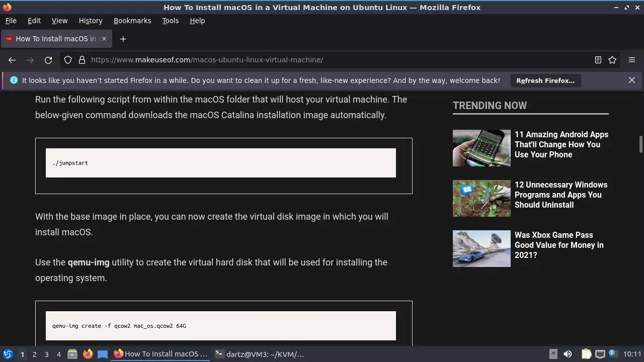This screenshot has width=644, height=362.
Task: Dismiss the refresh Firefox notification bar
Action: (632, 80)
